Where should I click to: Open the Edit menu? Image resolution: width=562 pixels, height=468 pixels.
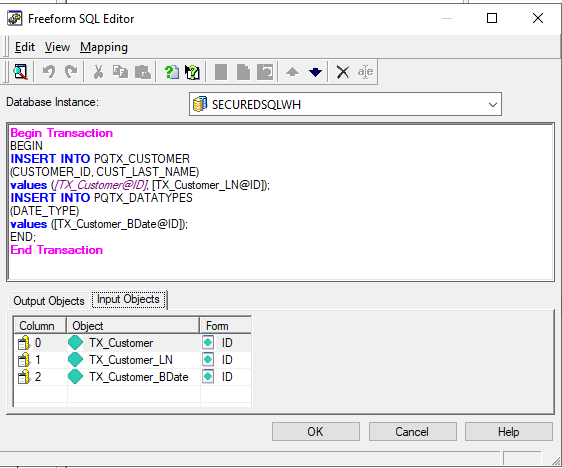[x=25, y=47]
